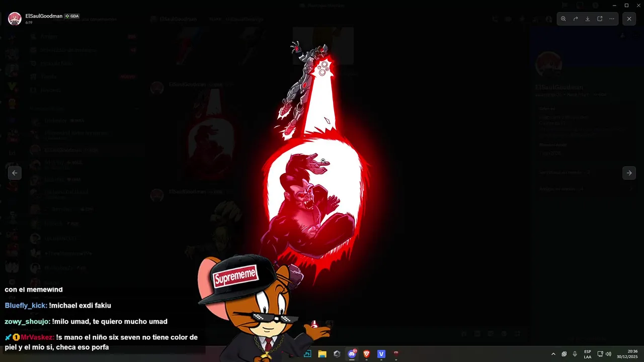The width and height of the screenshot is (644, 362).
Task: Go to previous image with left arrow
Action: coord(15,172)
